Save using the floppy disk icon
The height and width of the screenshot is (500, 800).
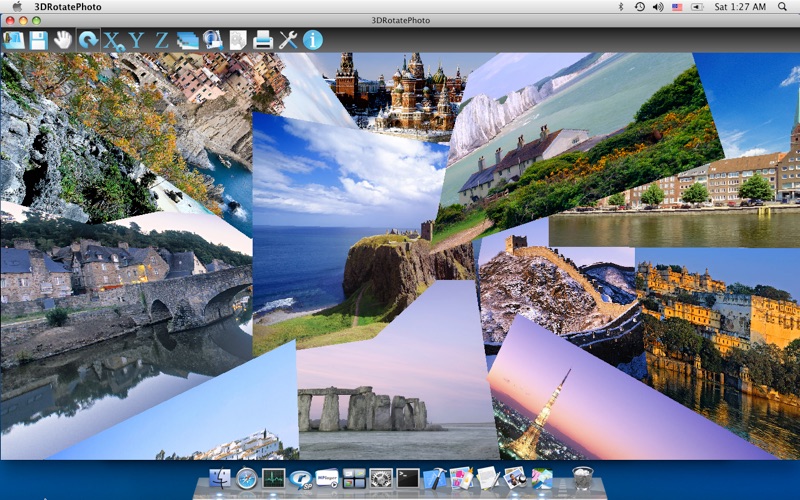[x=38, y=40]
